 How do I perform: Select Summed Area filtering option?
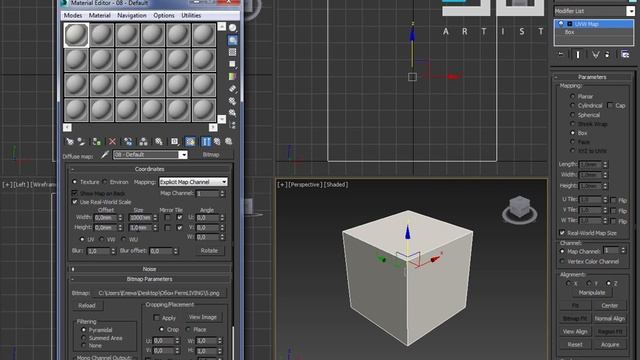84,338
